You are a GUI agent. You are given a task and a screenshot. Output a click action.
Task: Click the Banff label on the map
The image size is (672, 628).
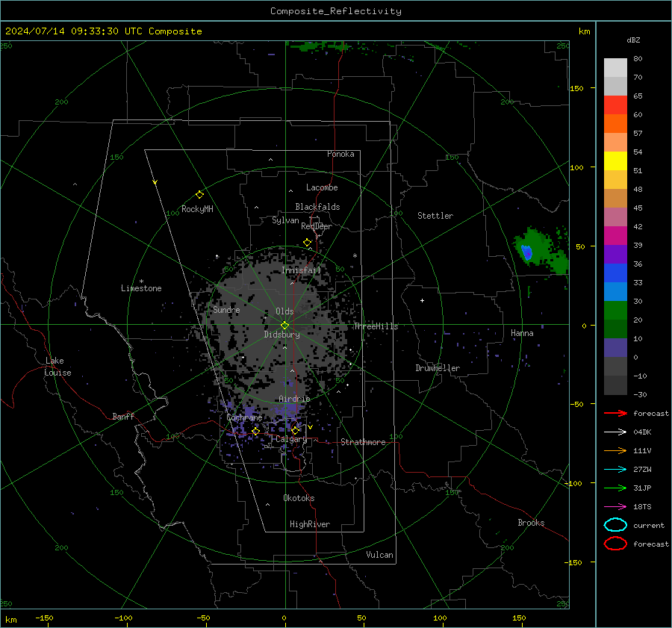[123, 416]
